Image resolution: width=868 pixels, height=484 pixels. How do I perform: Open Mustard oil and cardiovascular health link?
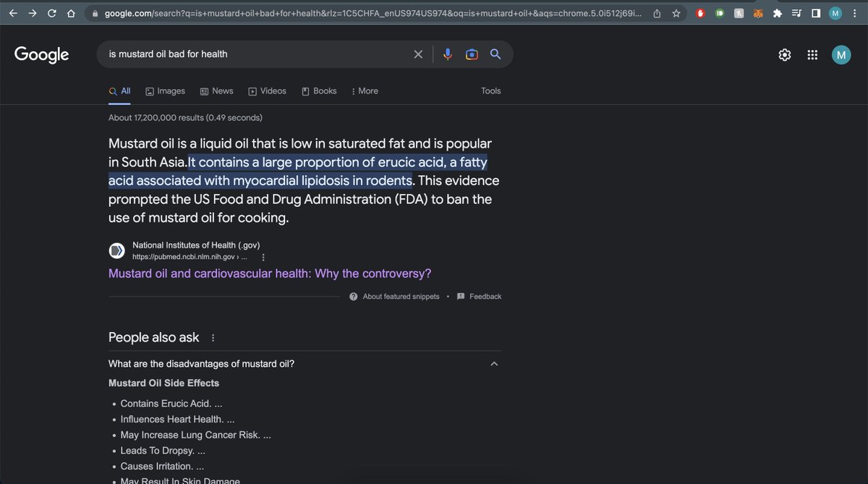coord(270,273)
